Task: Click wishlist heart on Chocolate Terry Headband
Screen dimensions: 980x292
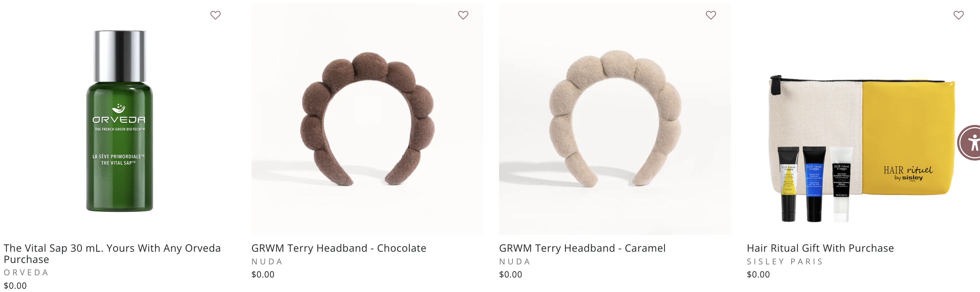Action: point(463,15)
